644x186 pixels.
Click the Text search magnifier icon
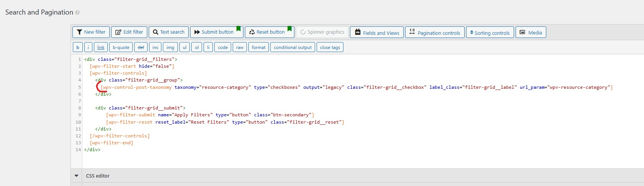pos(155,32)
